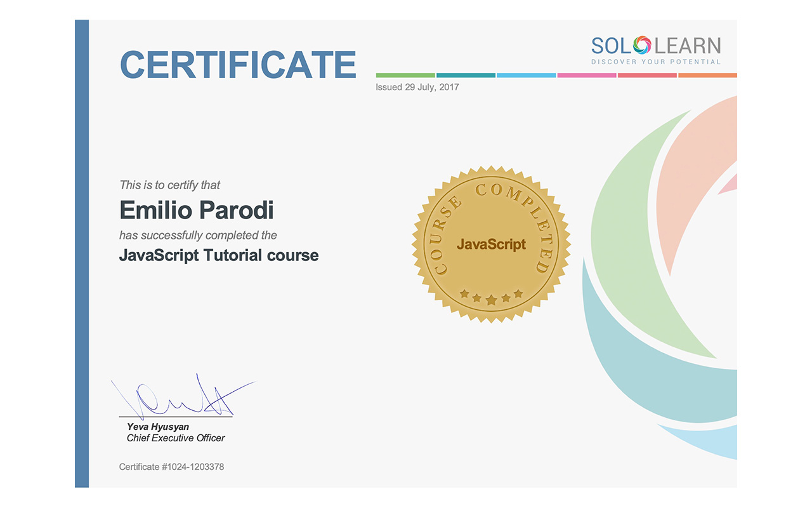The image size is (812, 508).
Task: Click the orange color bar segment
Action: pyautogui.click(x=707, y=75)
